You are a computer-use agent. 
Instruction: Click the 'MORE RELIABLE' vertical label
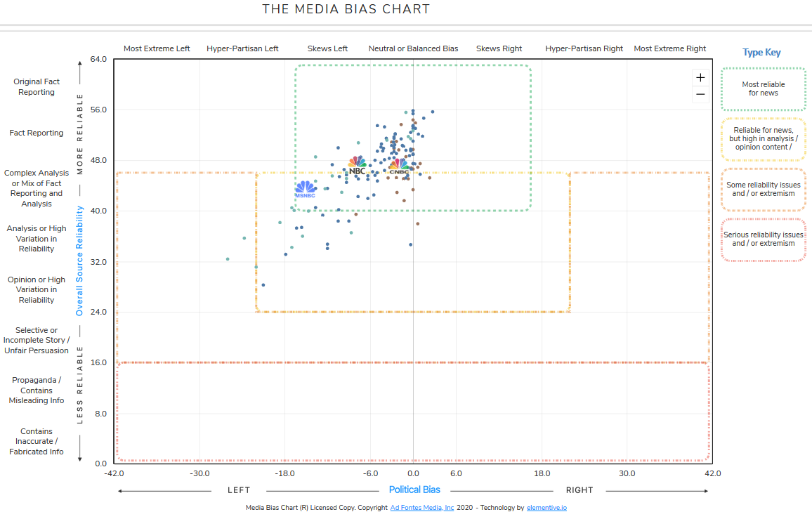(80, 134)
